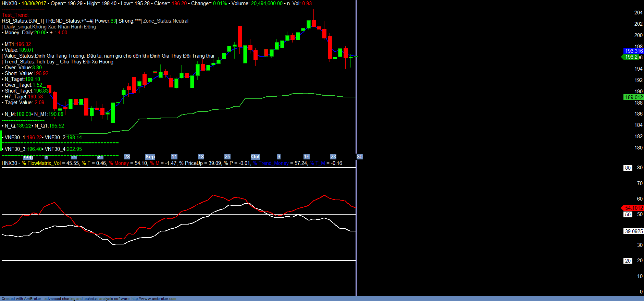Click the white 39.0925 indicator value tag

pyautogui.click(x=634, y=231)
